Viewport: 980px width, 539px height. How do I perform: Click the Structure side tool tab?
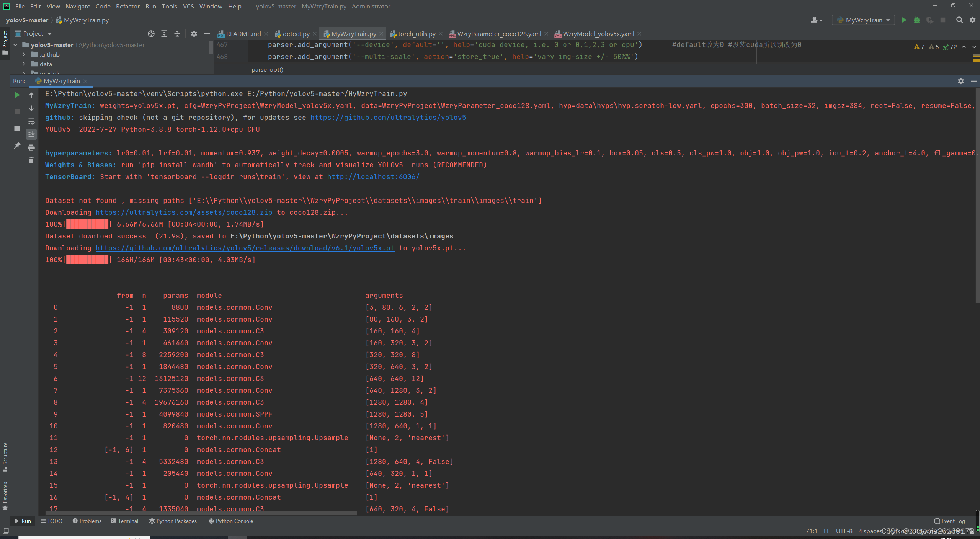click(5, 457)
